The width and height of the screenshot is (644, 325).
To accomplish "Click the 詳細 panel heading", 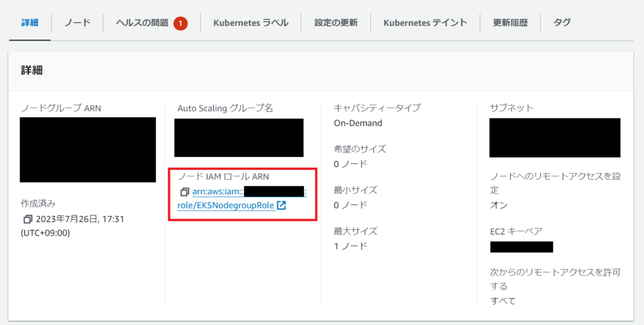I will (x=31, y=71).
